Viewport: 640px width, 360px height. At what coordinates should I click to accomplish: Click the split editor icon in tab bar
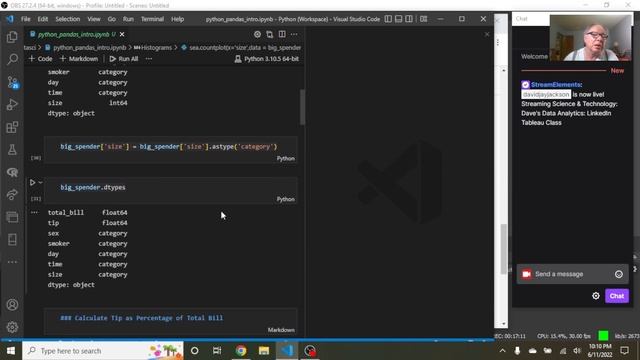282,34
